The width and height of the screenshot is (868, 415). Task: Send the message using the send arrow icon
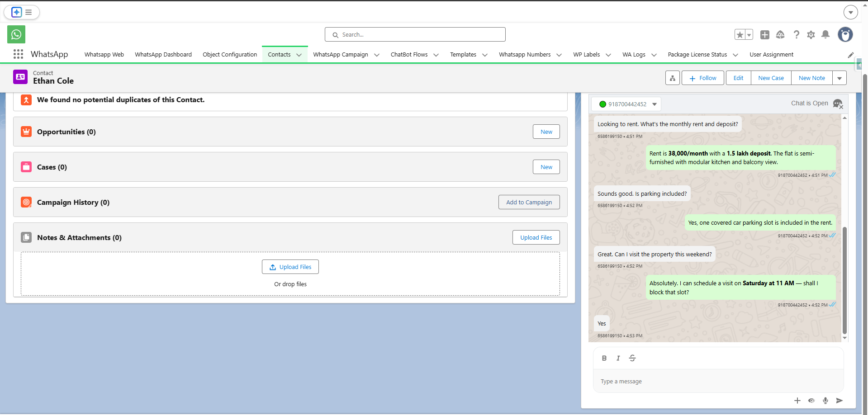click(840, 401)
